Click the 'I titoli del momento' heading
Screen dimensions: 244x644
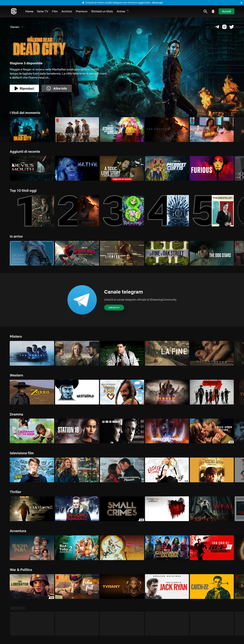click(x=25, y=113)
